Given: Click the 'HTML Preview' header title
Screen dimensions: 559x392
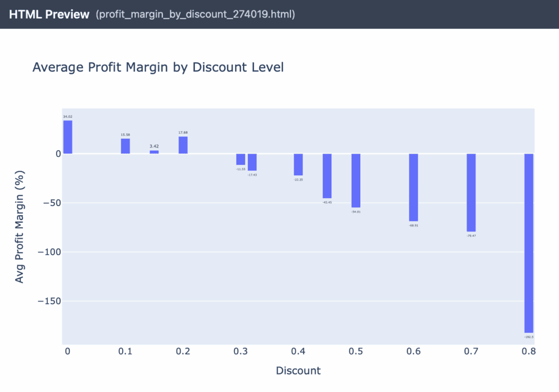Looking at the screenshot, I should 49,15.
